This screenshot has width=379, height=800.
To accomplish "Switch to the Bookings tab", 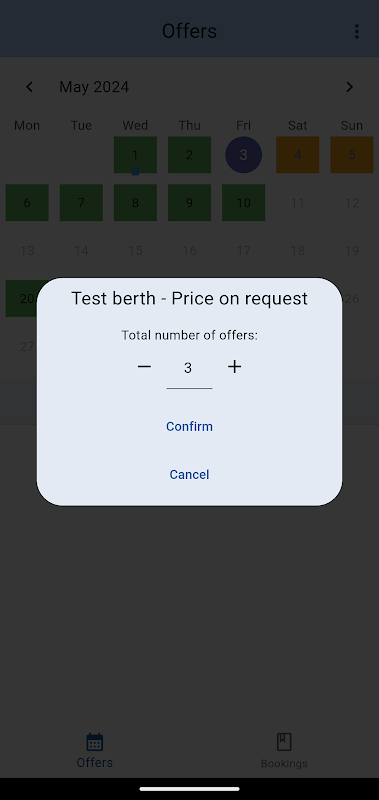I will (x=284, y=751).
